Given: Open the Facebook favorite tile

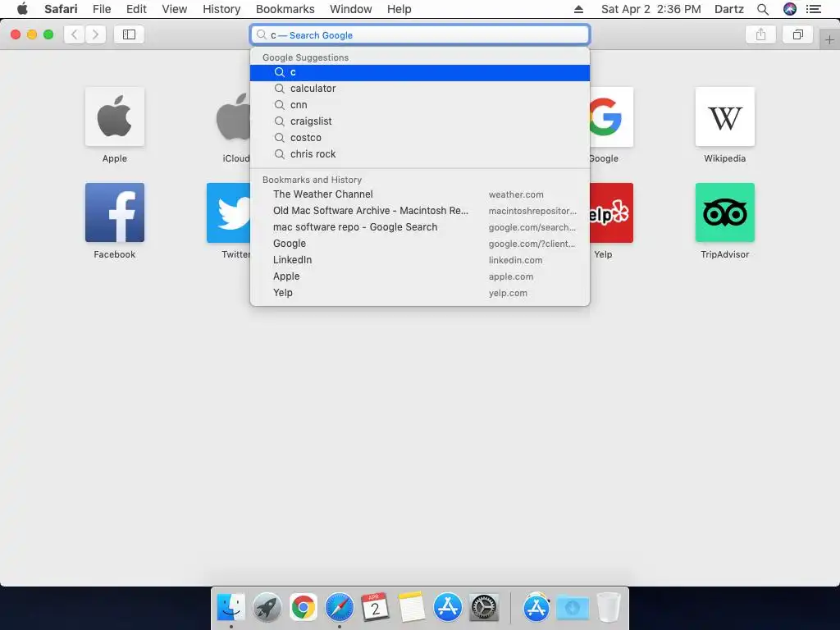Looking at the screenshot, I should point(115,212).
